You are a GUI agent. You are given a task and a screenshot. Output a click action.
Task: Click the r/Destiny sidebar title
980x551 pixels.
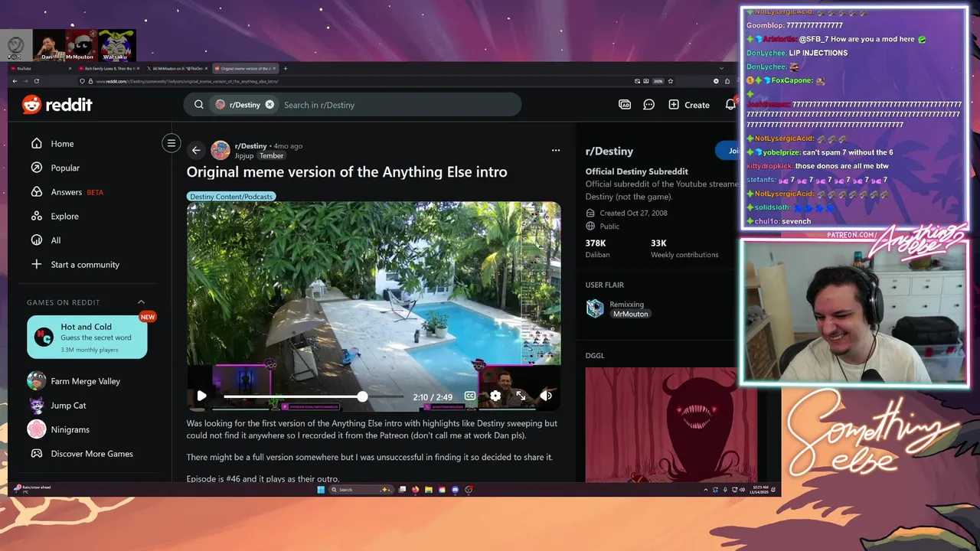[609, 151]
